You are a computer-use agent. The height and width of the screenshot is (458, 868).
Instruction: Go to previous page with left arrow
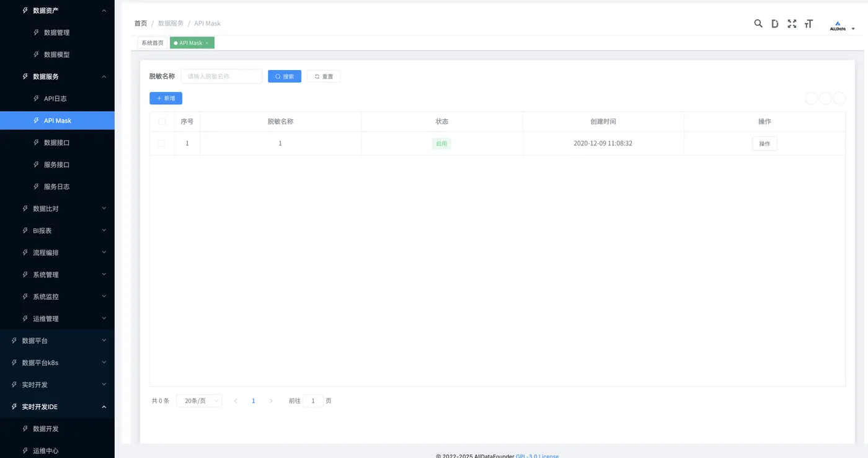tap(236, 401)
